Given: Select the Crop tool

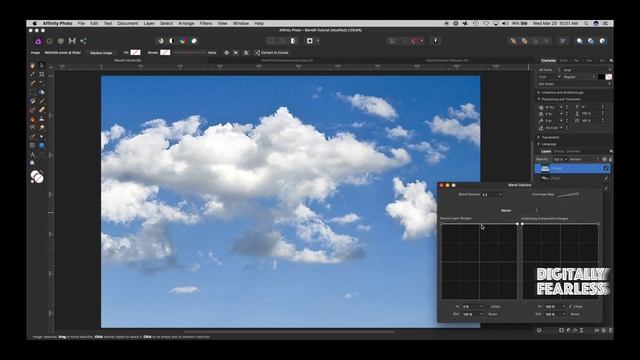Looking at the screenshot, I should click(x=42, y=74).
